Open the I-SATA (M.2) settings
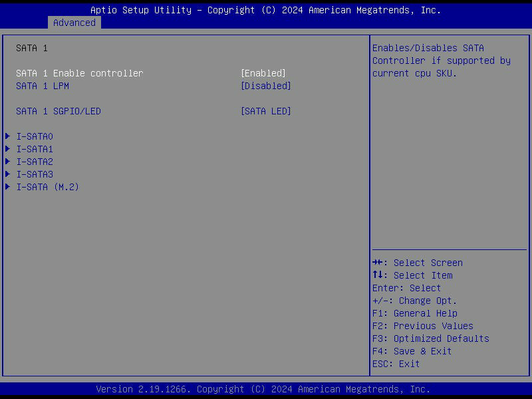The width and height of the screenshot is (532, 399). pos(47,187)
